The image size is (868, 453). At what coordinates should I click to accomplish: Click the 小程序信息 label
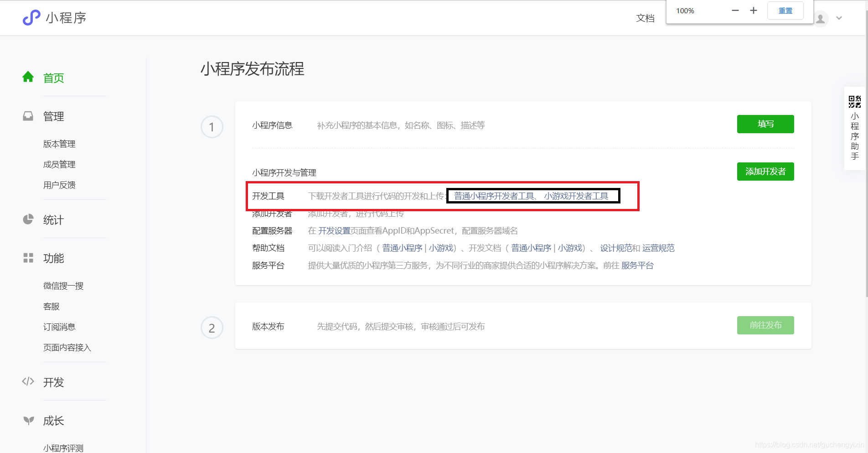point(272,125)
